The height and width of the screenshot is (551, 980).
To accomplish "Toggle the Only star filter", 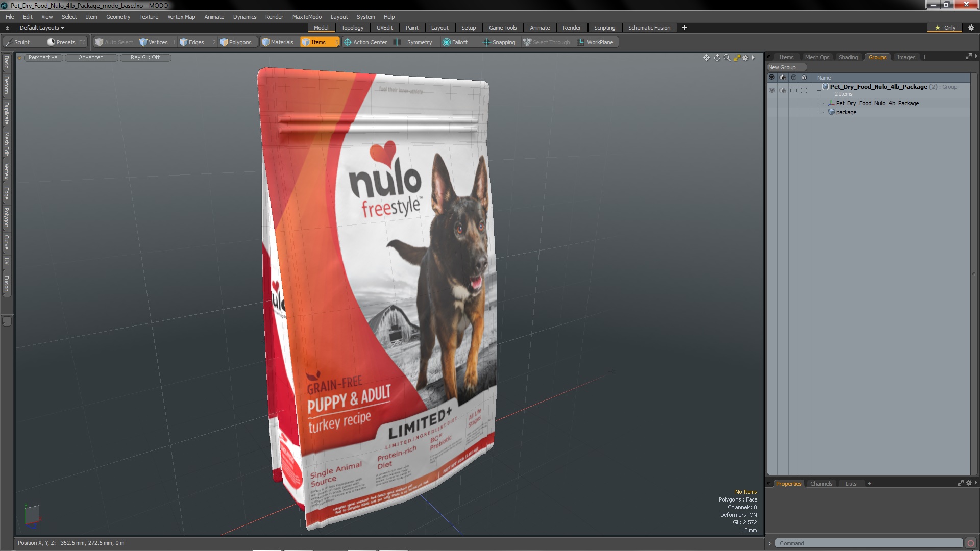I will (945, 28).
